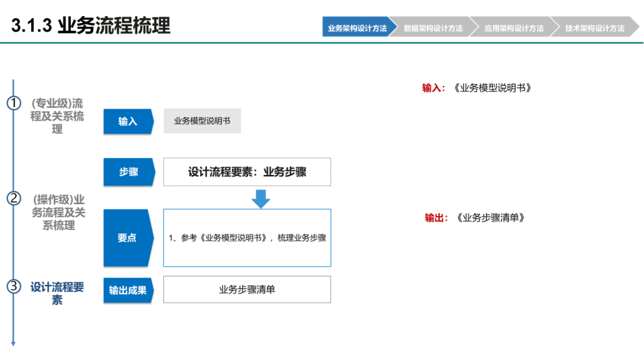The width and height of the screenshot is (644, 363).
Task: Click the red 输出： label on right
Action: (x=436, y=217)
